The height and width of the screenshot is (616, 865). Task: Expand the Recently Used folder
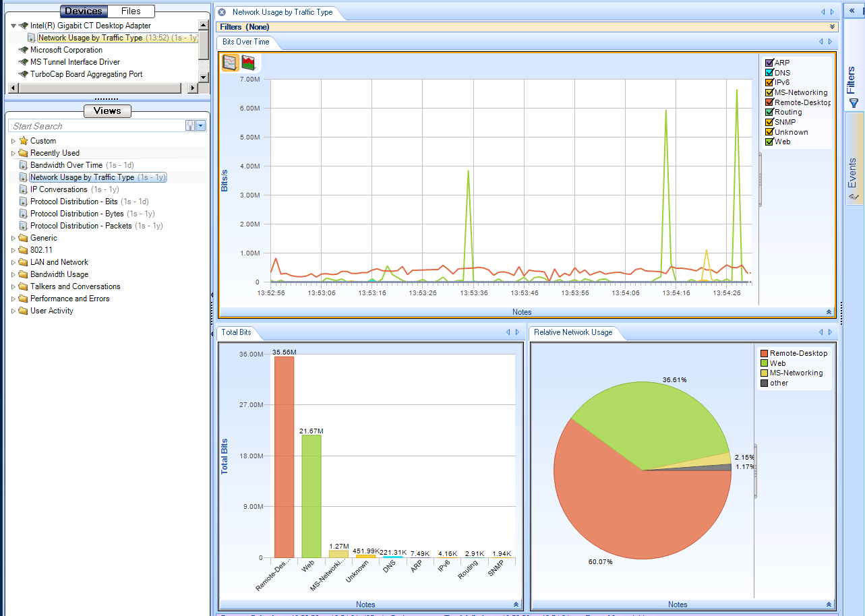tap(13, 153)
